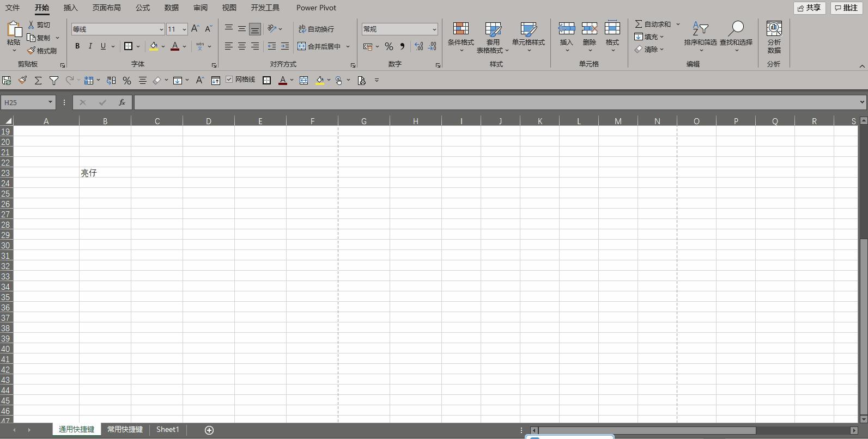Click the Sum sigma icon in the quick toolbar

(x=38, y=81)
